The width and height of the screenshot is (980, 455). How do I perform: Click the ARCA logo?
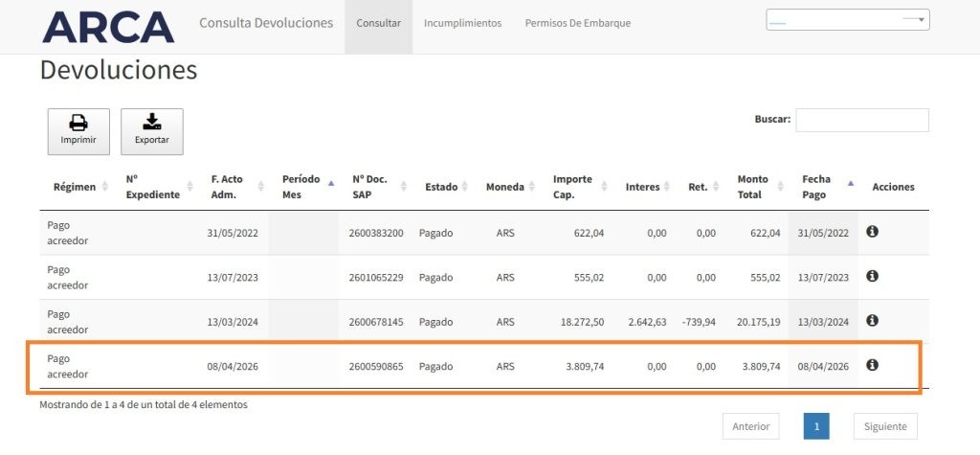point(108,27)
